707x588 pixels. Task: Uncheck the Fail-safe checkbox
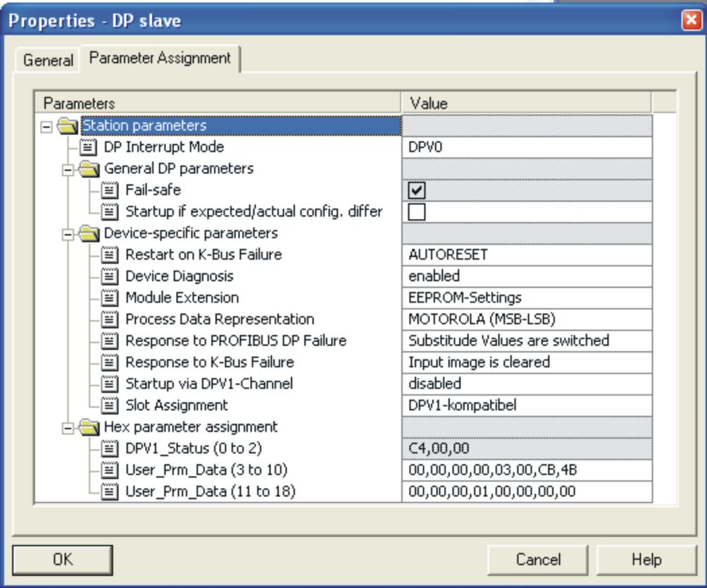(417, 190)
